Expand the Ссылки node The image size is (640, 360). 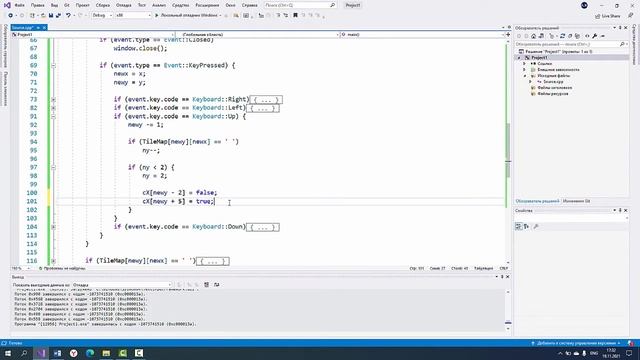click(x=524, y=64)
